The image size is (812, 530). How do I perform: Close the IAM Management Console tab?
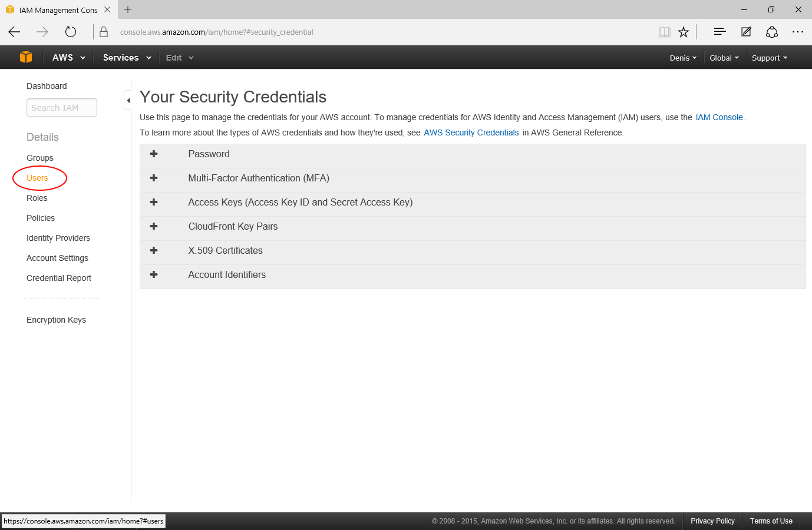(107, 9)
